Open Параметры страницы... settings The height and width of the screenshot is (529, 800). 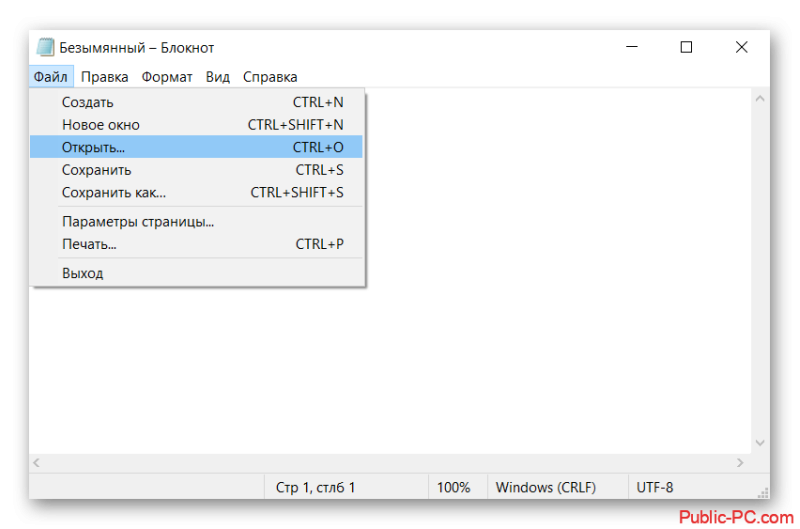[x=196, y=221]
